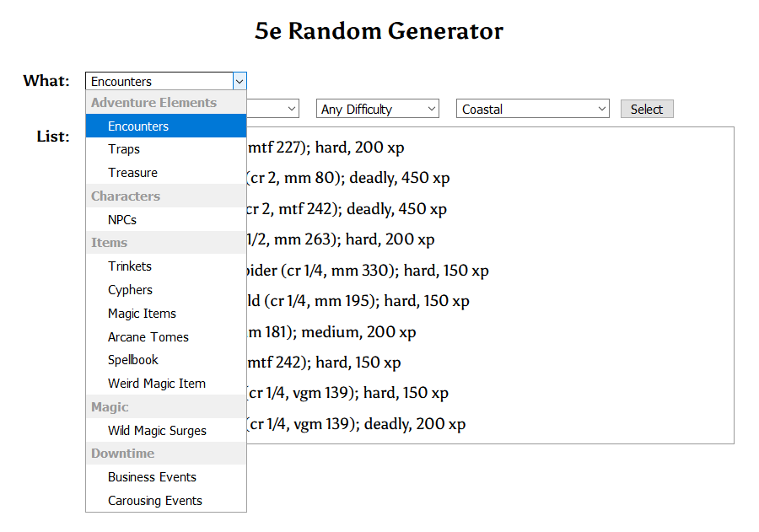Open the Coastal environment dropdown arrow

(x=600, y=108)
